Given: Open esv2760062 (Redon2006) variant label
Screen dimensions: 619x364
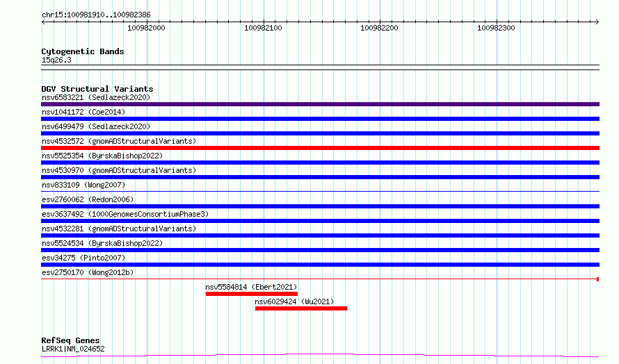Looking at the screenshot, I should click(88, 199).
